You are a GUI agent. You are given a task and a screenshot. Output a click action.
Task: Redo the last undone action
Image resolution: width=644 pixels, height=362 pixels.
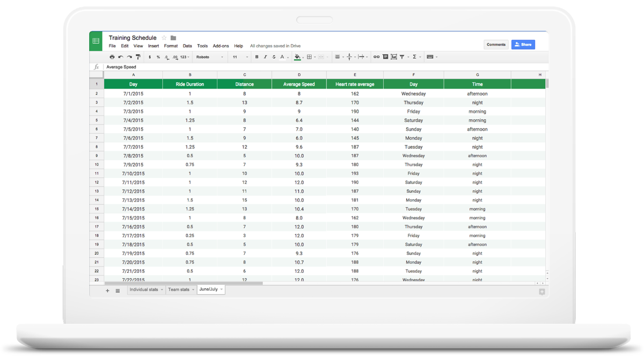[x=129, y=57]
